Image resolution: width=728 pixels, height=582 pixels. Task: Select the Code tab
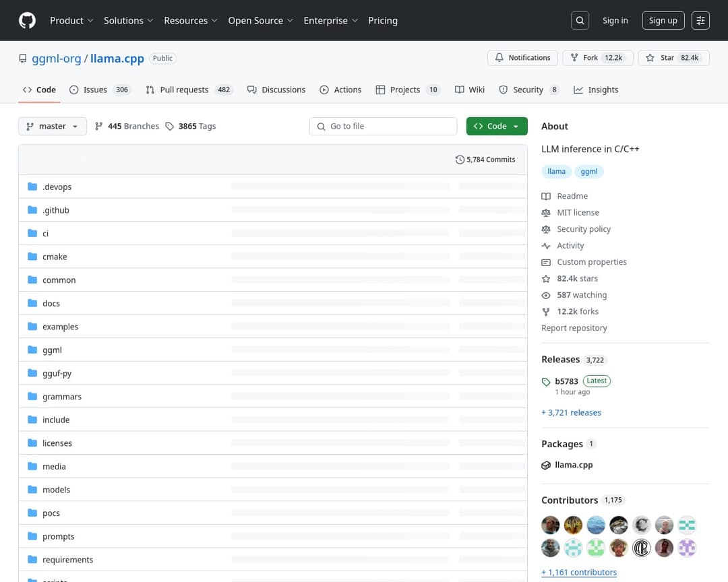point(40,90)
